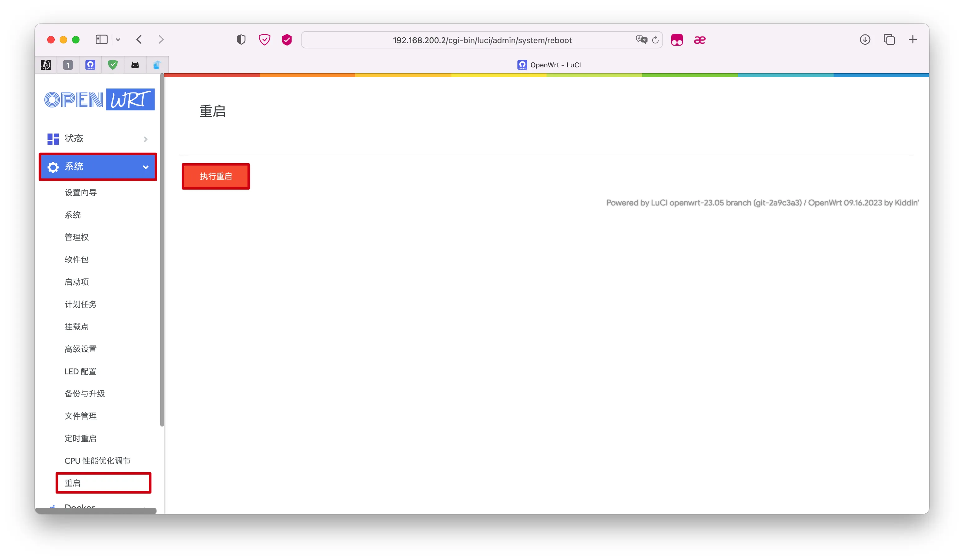Click the Powered by LuCI footer text
This screenshot has width=964, height=560.
tap(762, 203)
